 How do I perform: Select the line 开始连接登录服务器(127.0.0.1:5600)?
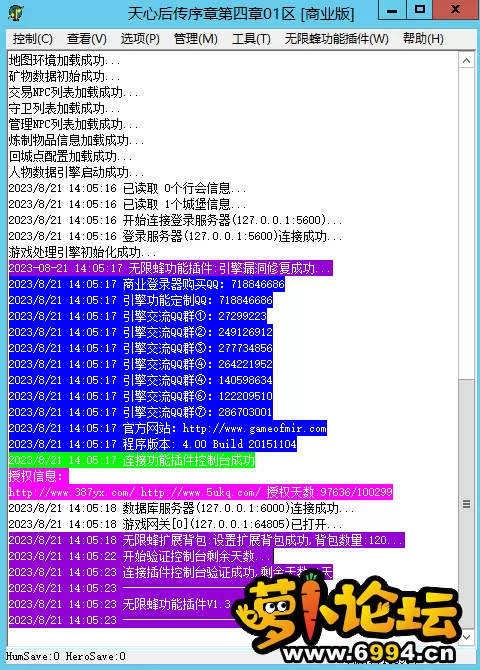[x=175, y=220]
